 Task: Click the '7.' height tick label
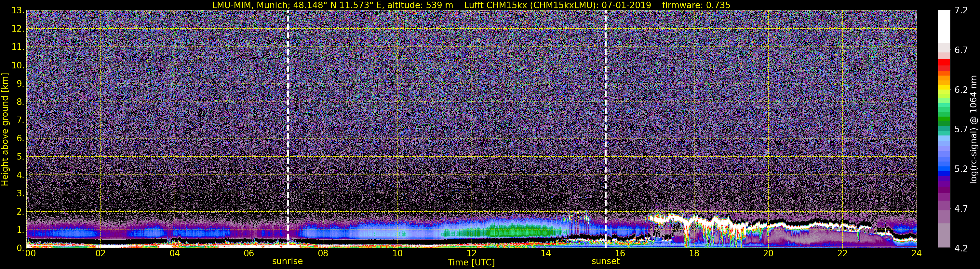(x=20, y=120)
